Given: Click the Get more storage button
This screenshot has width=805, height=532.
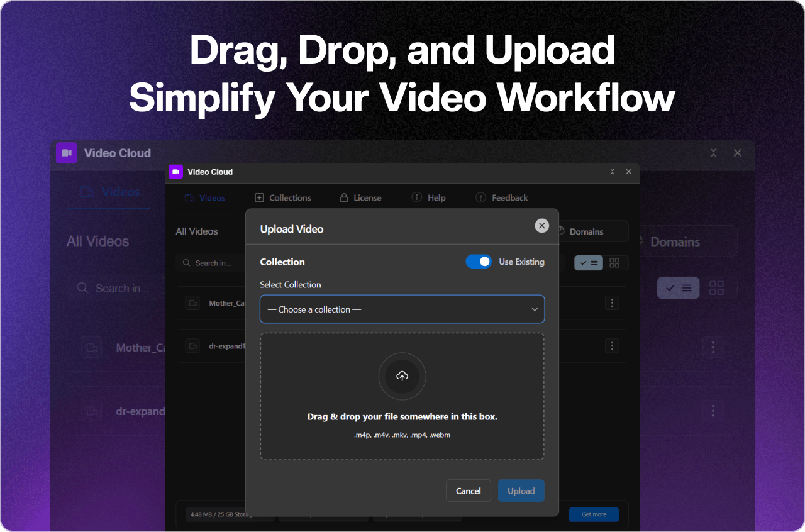Looking at the screenshot, I should (593, 514).
